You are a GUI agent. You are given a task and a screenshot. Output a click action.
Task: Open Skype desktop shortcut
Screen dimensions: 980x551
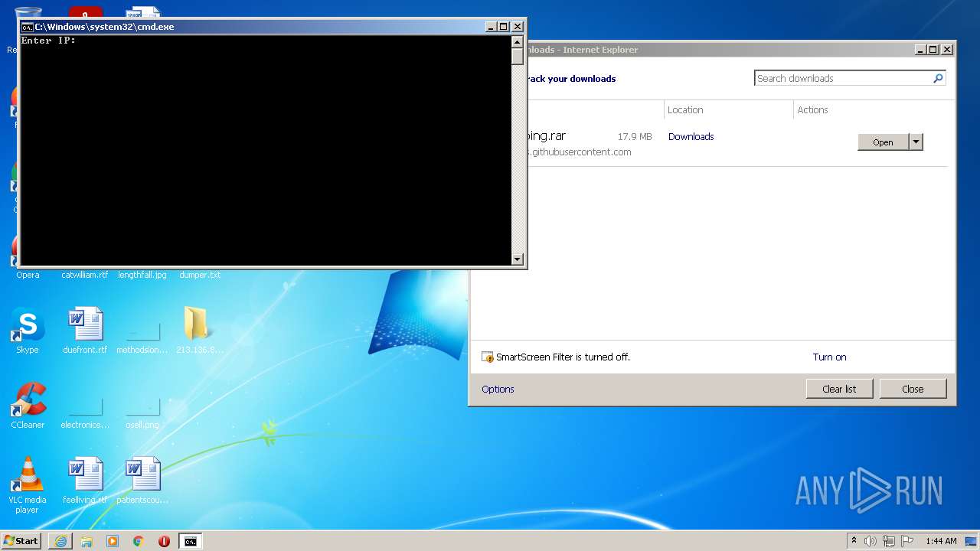pyautogui.click(x=28, y=331)
